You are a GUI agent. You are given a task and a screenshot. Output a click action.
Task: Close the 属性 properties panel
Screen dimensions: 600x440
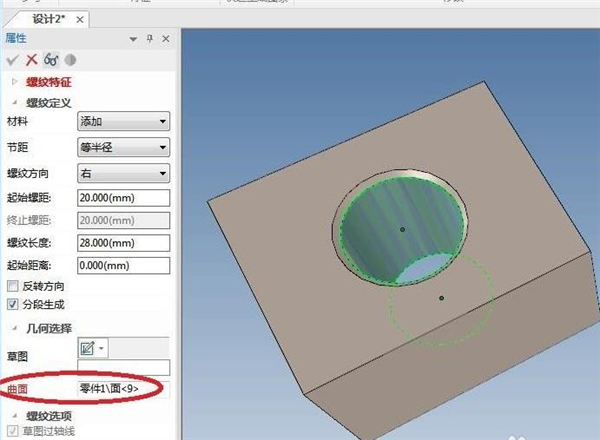pyautogui.click(x=166, y=38)
